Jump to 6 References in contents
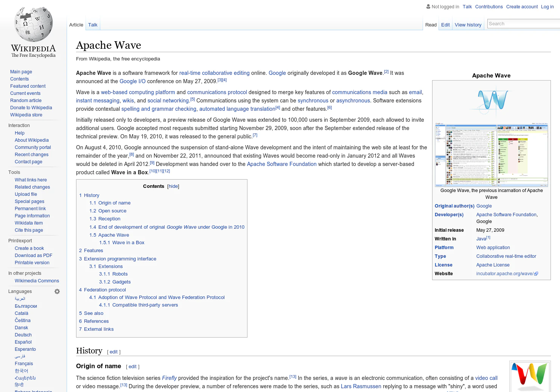 94,321
